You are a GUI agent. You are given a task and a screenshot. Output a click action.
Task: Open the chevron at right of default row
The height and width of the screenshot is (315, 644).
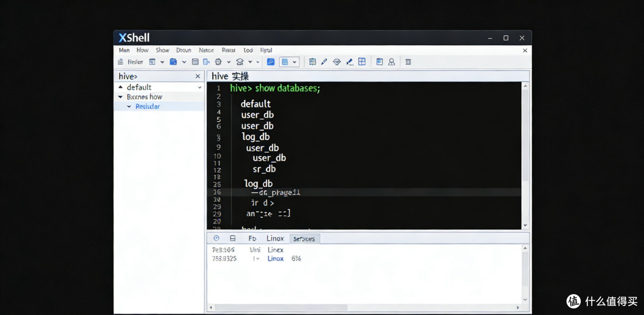200,88
